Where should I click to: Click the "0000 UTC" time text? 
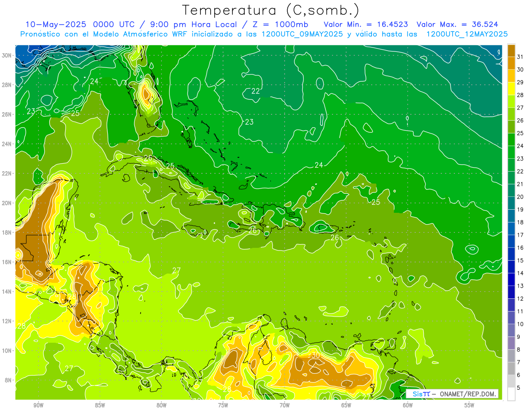tap(113, 24)
